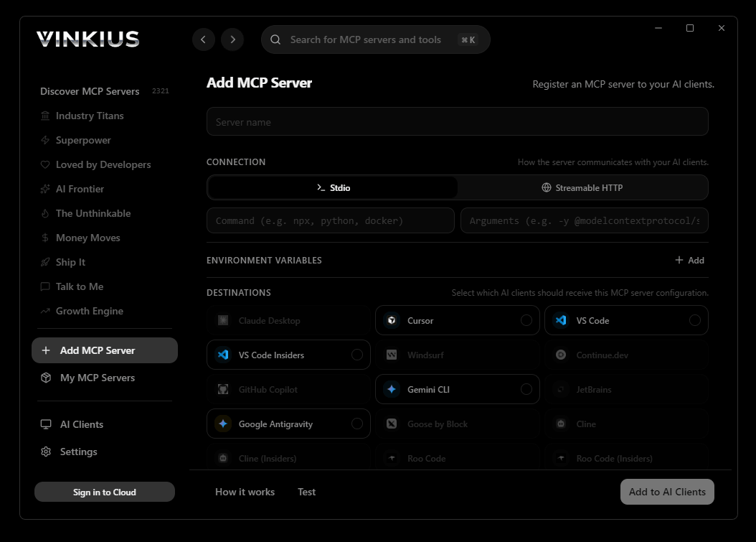Click the My MCP Servers cube icon
756x542 pixels.
click(x=46, y=378)
